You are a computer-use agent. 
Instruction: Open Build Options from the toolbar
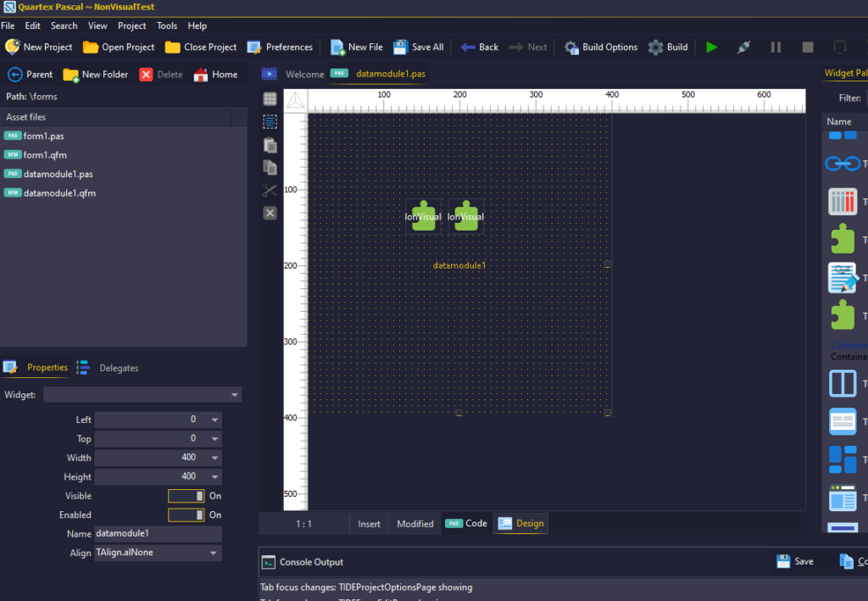601,47
